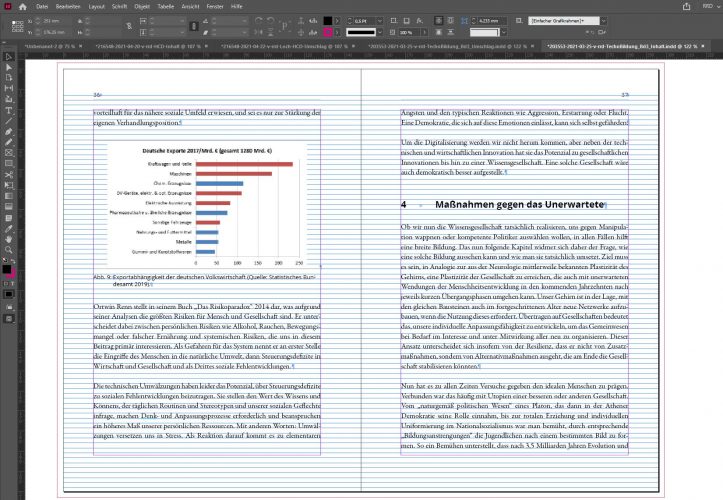Viewport: 723px width, 500px height.
Task: Select the Gap tool
Action: coord(8,89)
